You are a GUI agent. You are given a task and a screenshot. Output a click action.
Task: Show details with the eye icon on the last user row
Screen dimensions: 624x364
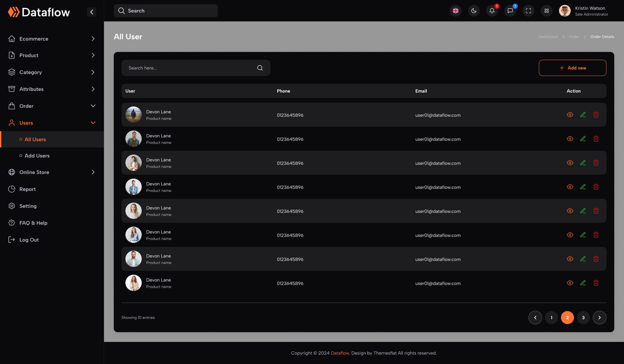click(x=570, y=283)
